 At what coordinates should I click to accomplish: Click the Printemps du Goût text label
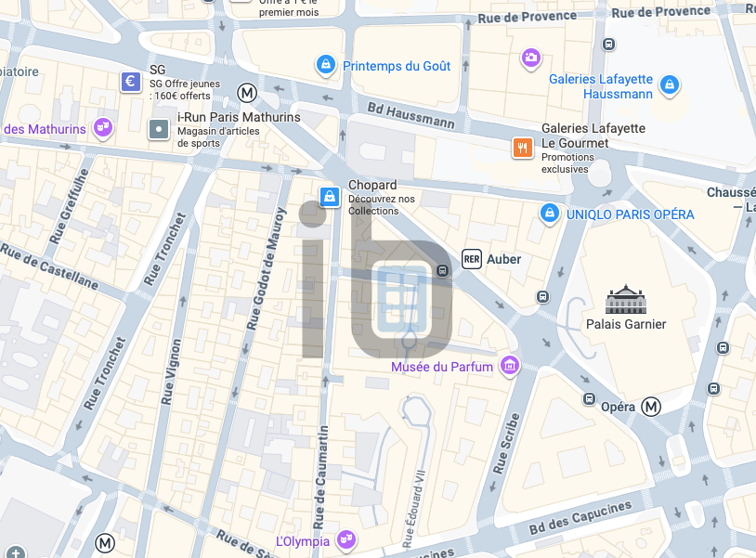click(397, 66)
